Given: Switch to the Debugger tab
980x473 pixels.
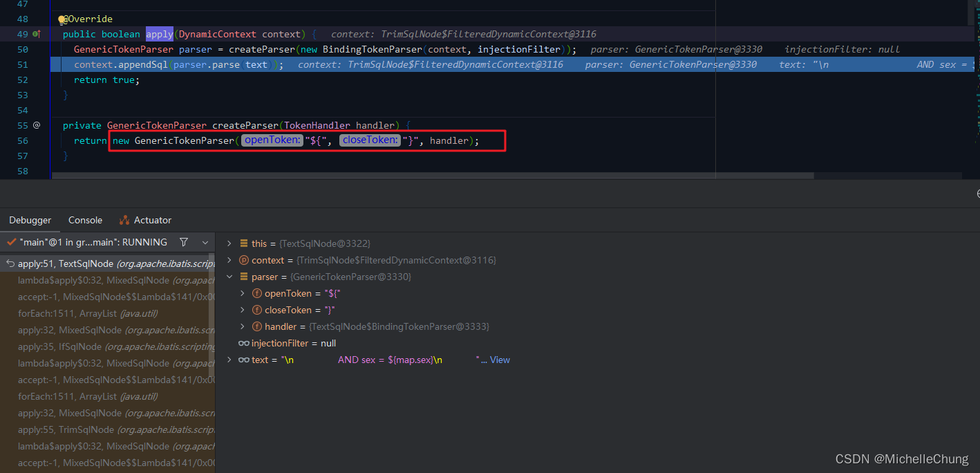Looking at the screenshot, I should coord(30,220).
